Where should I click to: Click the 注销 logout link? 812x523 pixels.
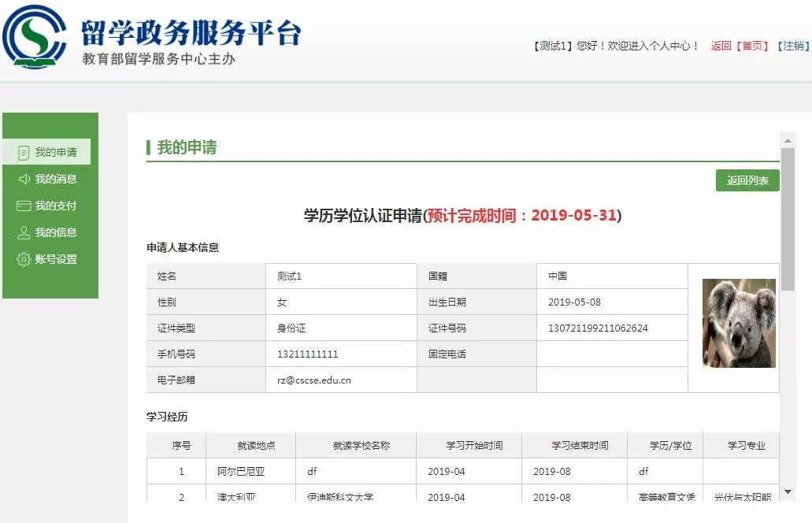793,46
